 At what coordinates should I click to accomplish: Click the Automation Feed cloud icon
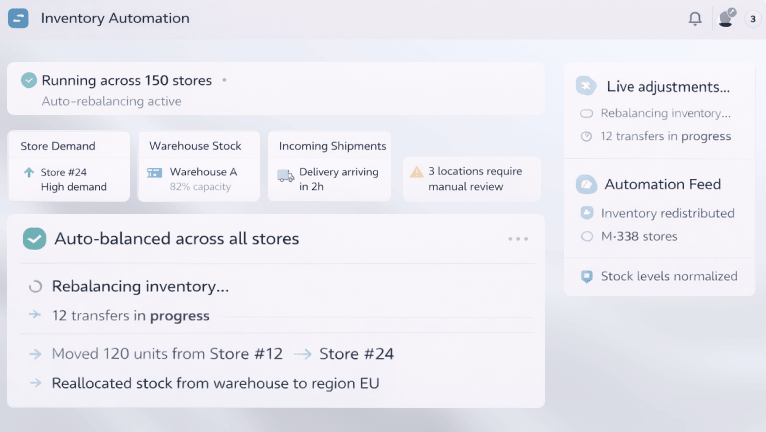pyautogui.click(x=587, y=184)
